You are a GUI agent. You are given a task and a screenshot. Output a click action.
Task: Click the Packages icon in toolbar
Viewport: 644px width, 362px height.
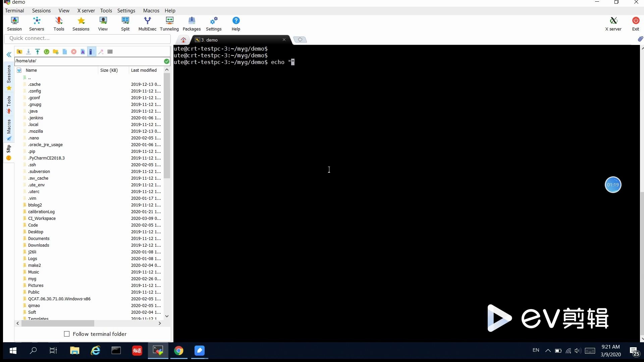(192, 24)
